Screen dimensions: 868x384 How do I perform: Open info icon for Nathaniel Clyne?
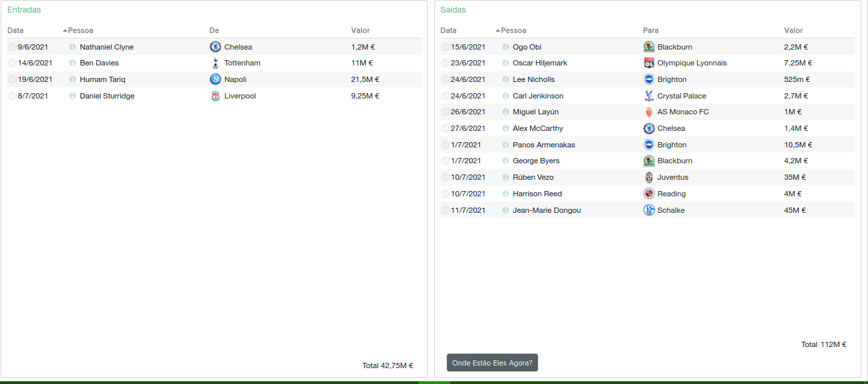point(73,47)
